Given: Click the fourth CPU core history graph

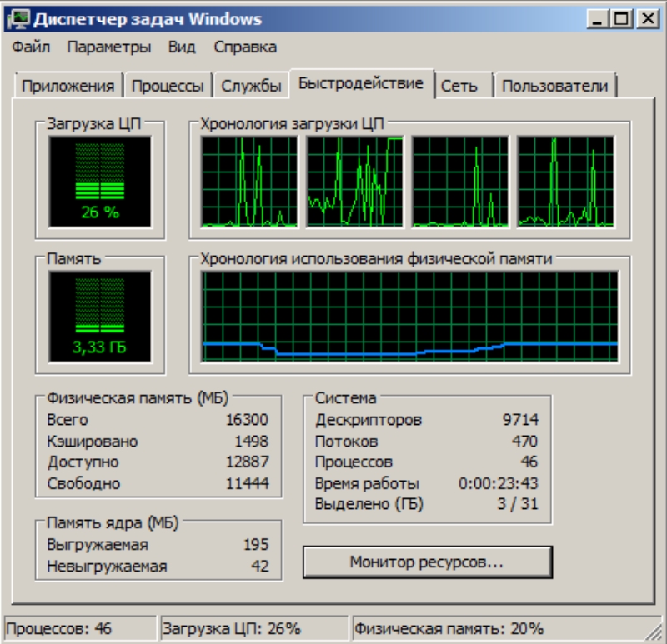Looking at the screenshot, I should tap(565, 182).
